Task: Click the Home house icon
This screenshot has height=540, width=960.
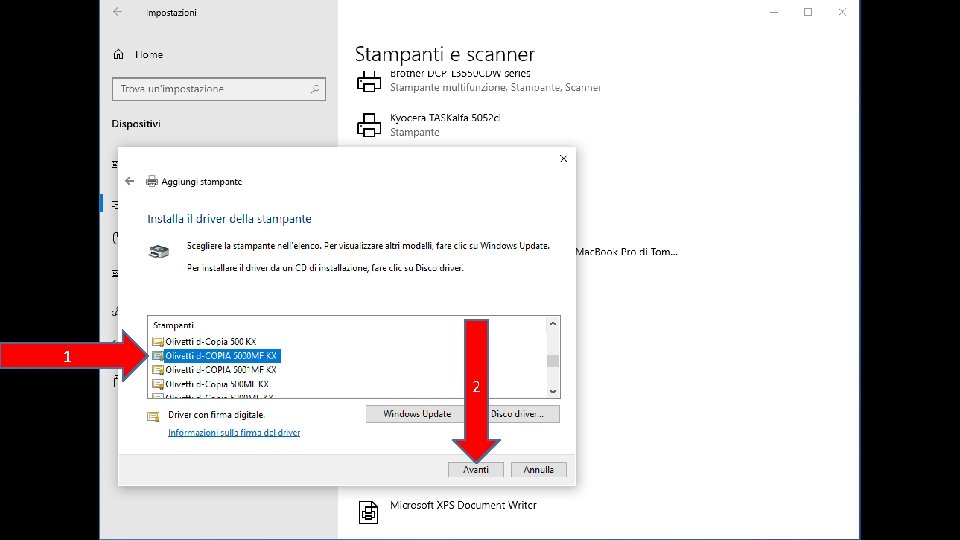Action: 119,54
